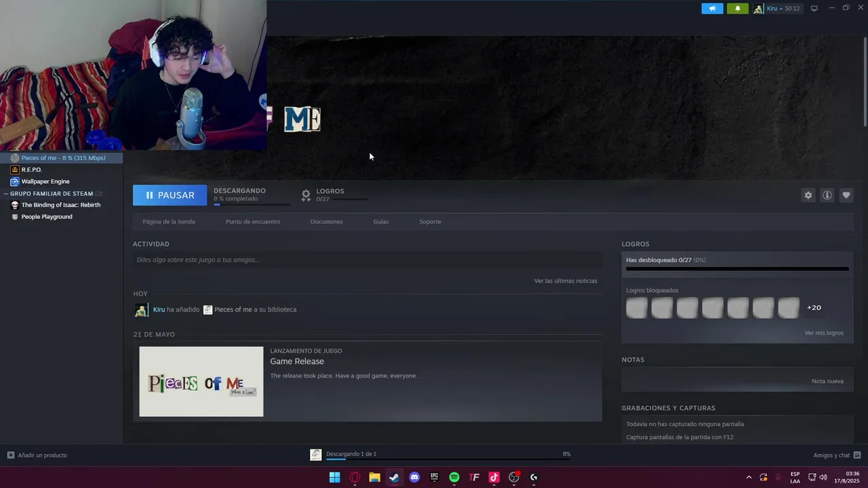Open the Wallpaper Engine icon in sidebar
This screenshot has width=868, height=488.
15,182
